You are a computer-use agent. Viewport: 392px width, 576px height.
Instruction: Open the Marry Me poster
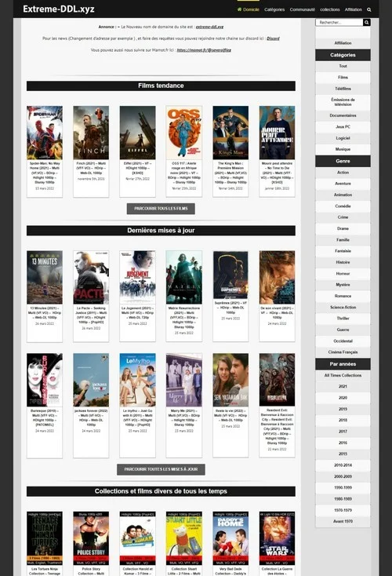(184, 380)
